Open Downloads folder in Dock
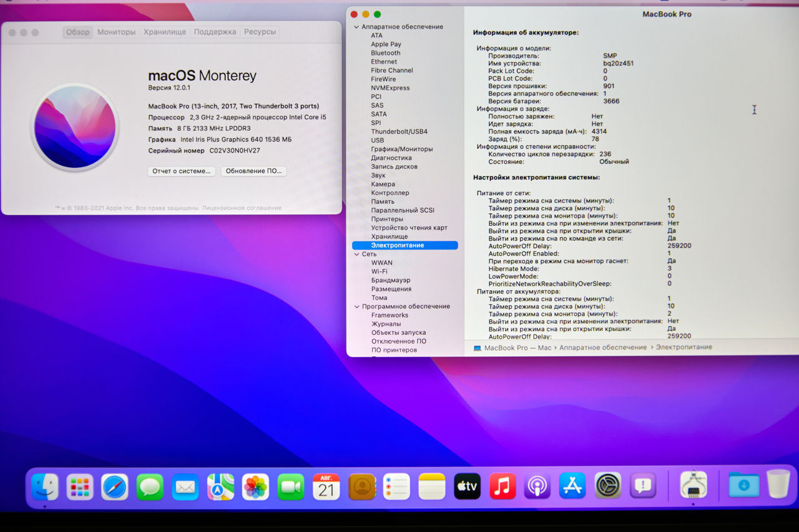This screenshot has width=799, height=532. click(744, 486)
